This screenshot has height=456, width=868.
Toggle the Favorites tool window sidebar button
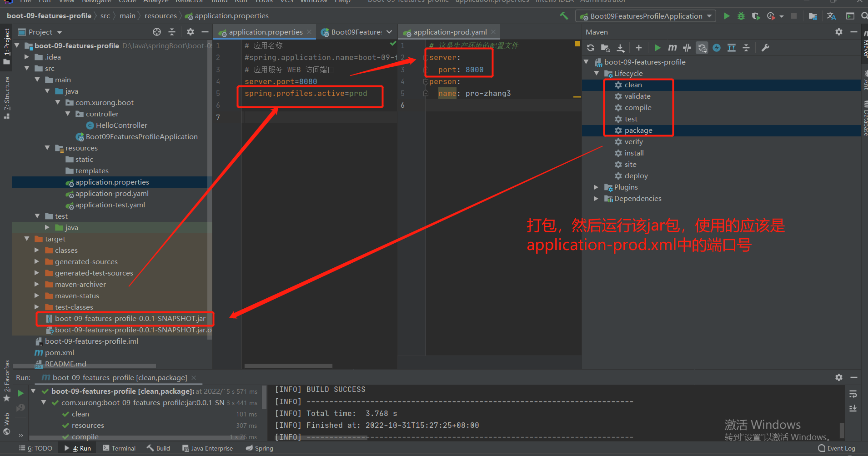pos(7,380)
